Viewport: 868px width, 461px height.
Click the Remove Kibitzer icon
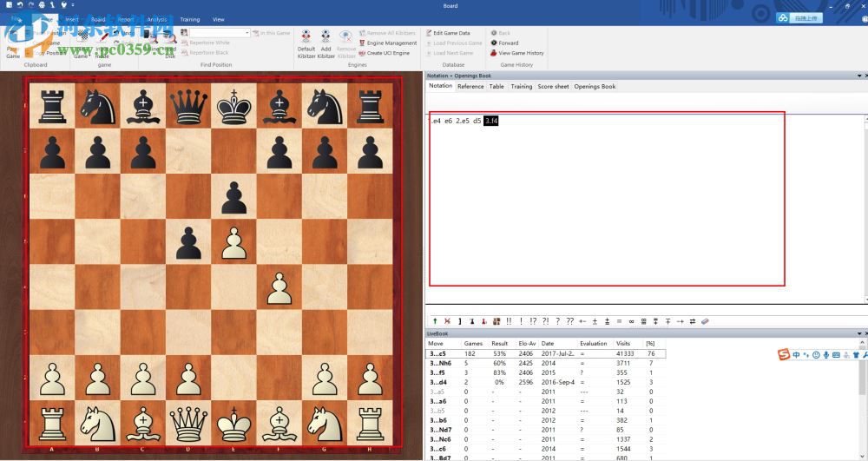[346, 37]
